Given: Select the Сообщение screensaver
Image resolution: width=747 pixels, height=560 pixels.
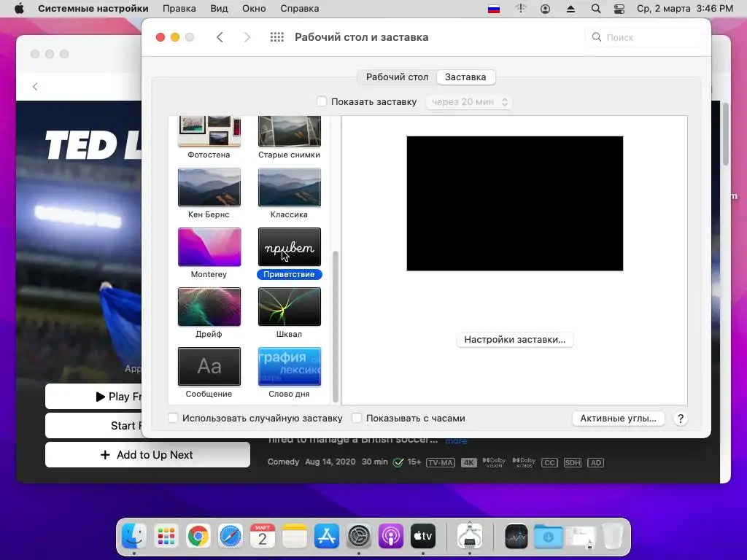Looking at the screenshot, I should click(209, 366).
